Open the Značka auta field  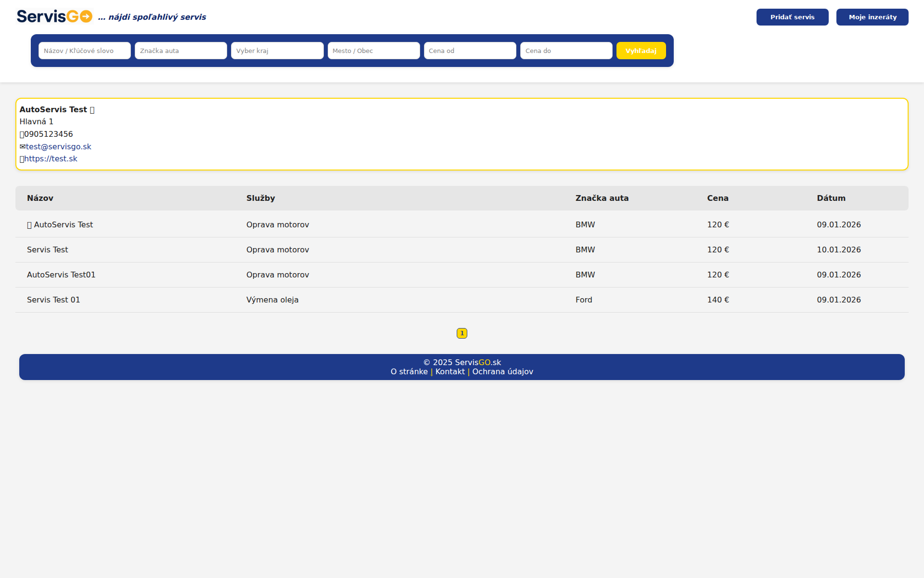tap(181, 51)
